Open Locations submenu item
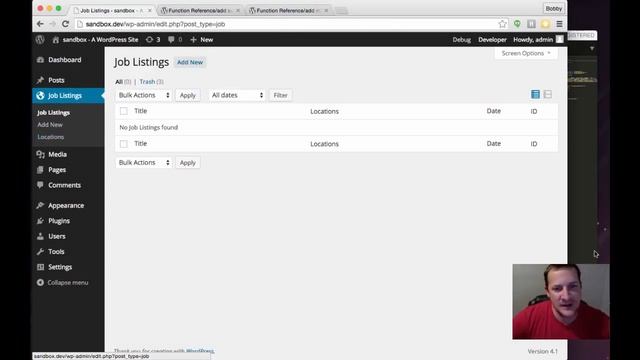Viewport: 640px width, 360px height. (51, 137)
